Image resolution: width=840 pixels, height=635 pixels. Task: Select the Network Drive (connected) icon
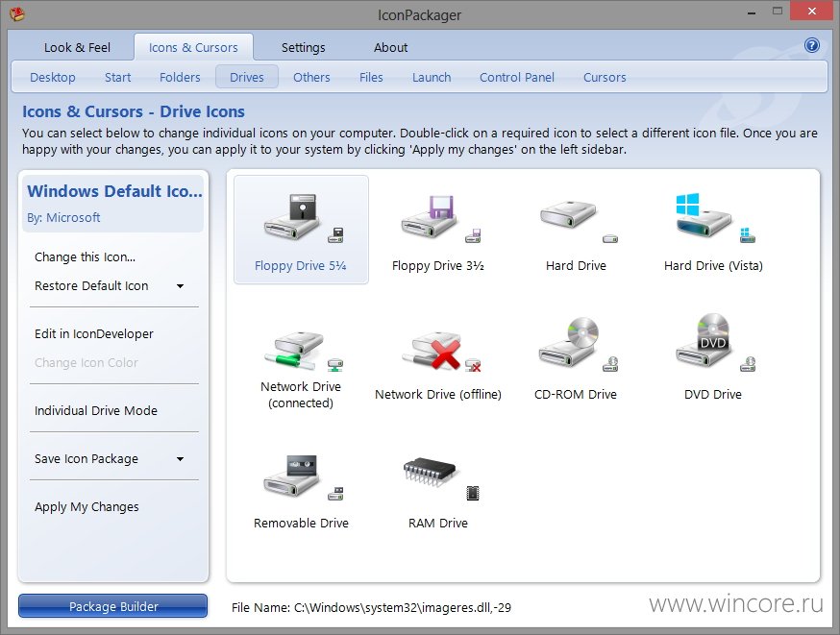click(301, 370)
